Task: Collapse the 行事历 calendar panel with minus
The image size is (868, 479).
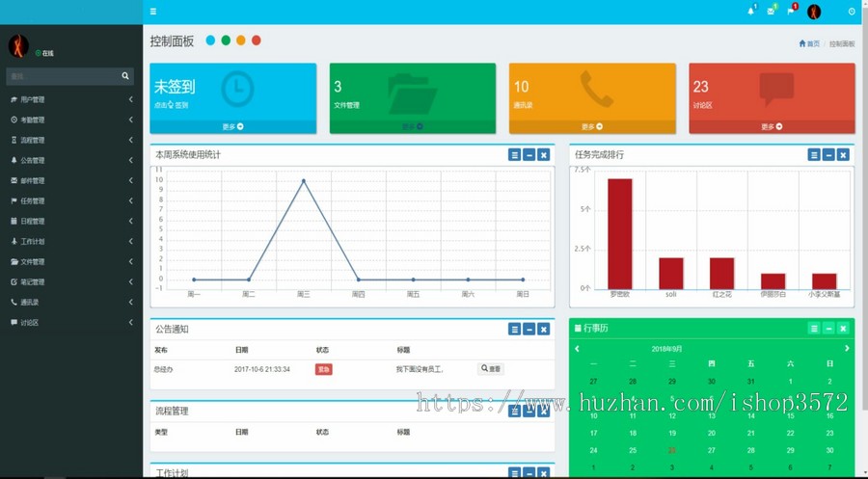Action: [x=828, y=329]
